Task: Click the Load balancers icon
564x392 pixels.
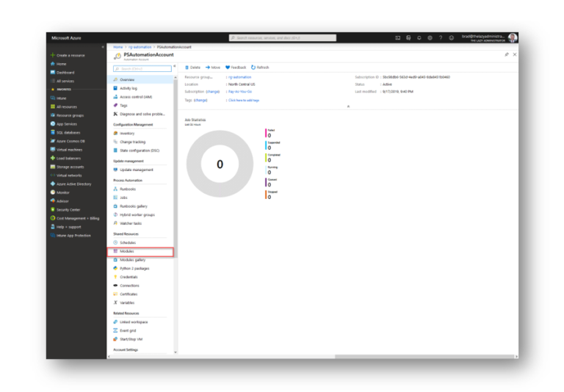Action: (x=53, y=159)
